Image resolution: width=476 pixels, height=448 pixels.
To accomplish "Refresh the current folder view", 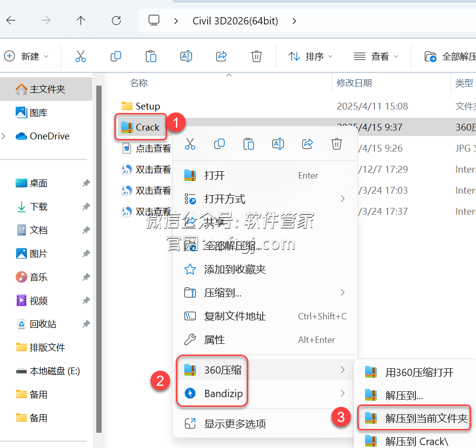I will [116, 21].
